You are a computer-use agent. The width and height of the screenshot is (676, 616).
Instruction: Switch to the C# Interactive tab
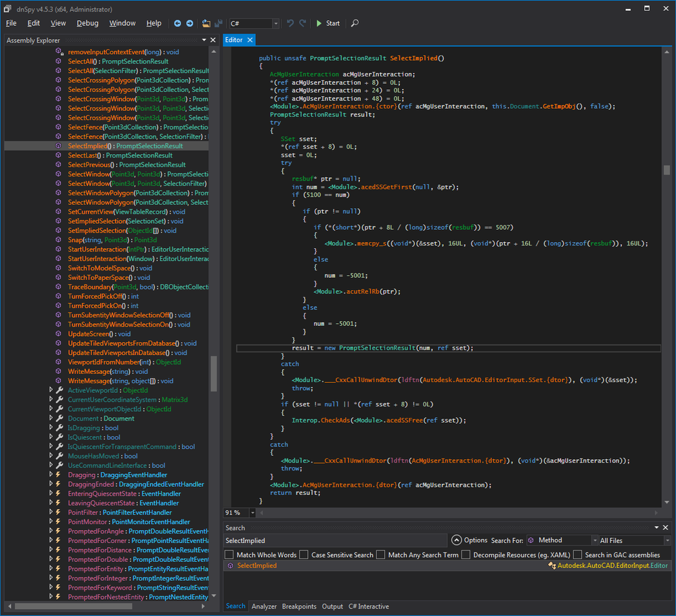[x=369, y=607]
